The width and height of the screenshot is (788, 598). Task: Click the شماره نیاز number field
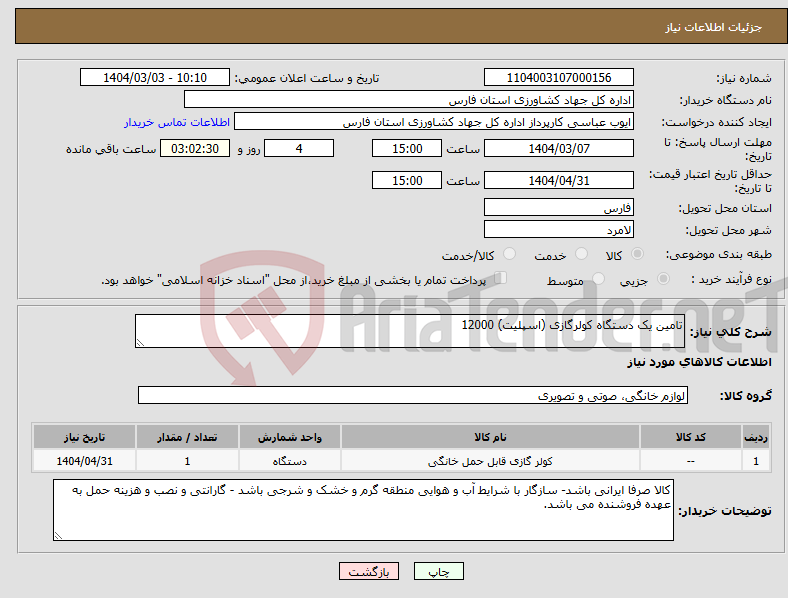(x=558, y=77)
